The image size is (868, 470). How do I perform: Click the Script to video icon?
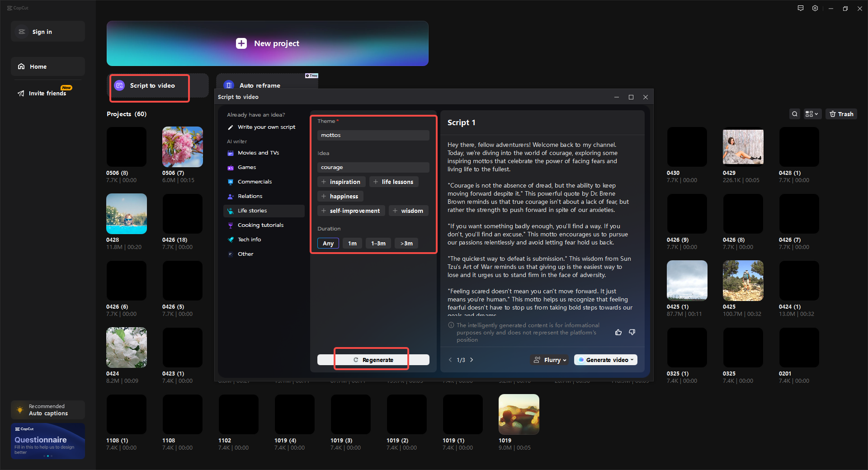[119, 85]
